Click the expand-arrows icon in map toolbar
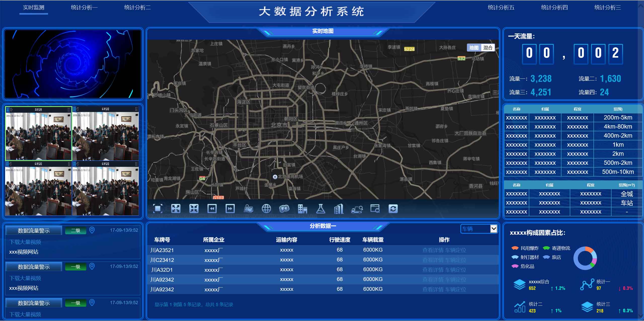 (176, 209)
